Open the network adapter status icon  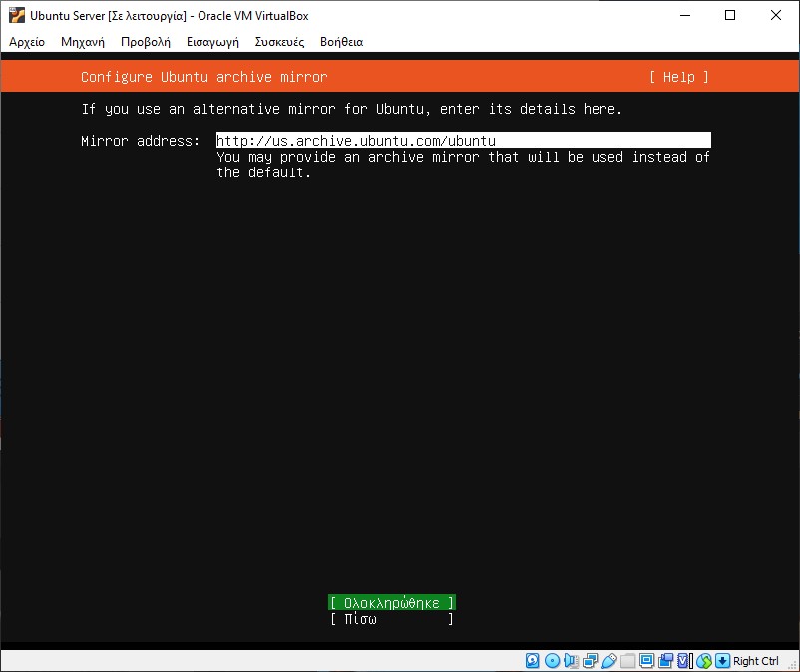(x=590, y=661)
